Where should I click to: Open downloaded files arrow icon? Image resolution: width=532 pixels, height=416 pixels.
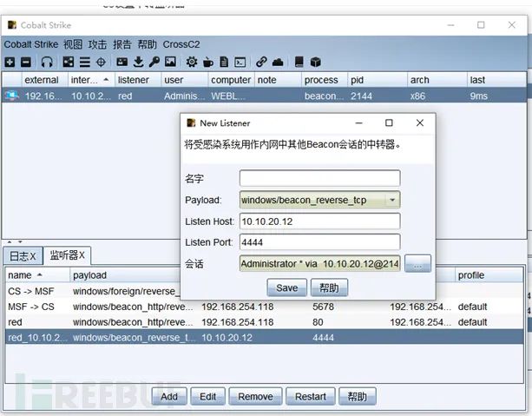click(x=138, y=62)
